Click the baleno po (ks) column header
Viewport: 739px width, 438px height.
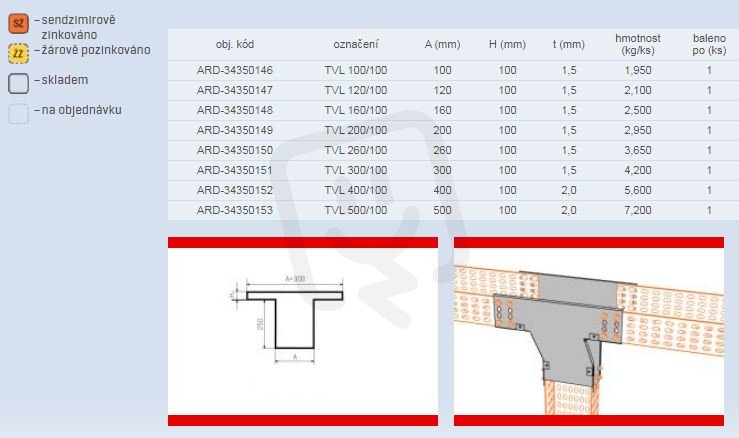click(x=709, y=44)
